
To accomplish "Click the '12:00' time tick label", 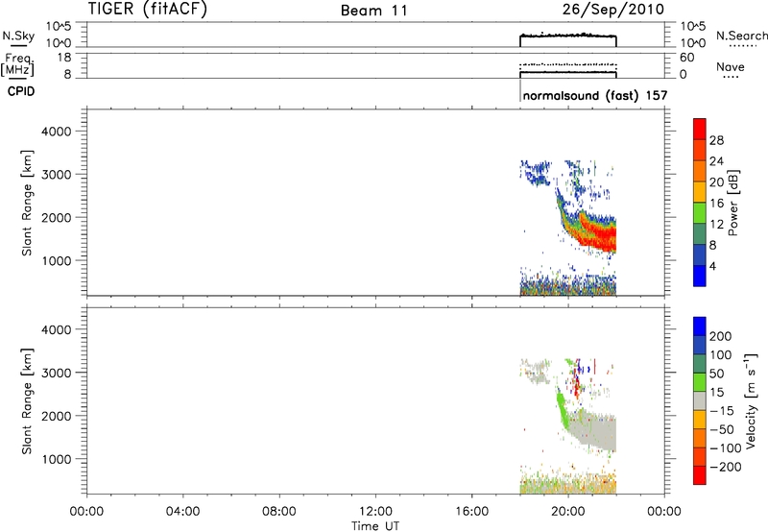I will pos(375,512).
